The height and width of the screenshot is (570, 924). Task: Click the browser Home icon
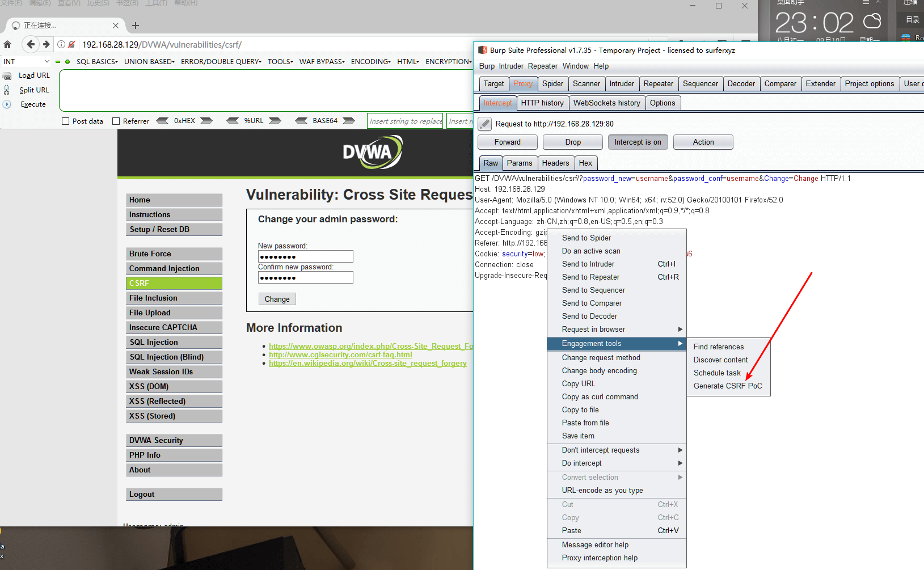7,44
